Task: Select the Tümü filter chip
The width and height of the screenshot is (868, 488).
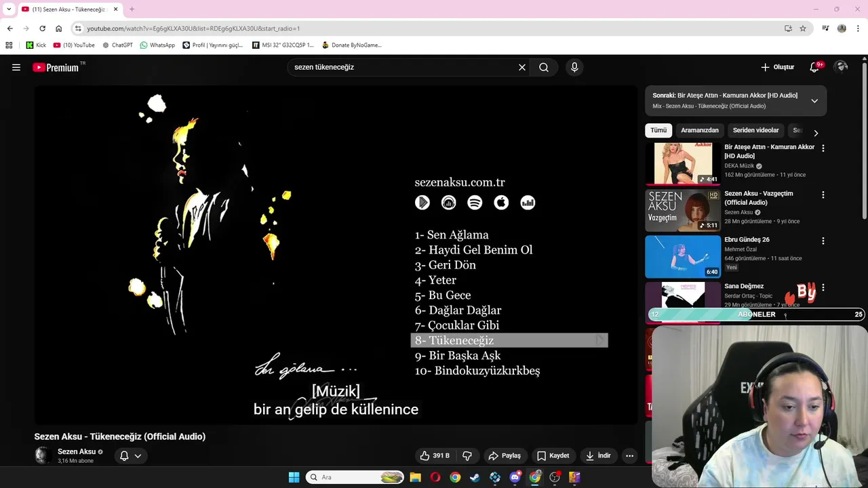Action: tap(658, 130)
